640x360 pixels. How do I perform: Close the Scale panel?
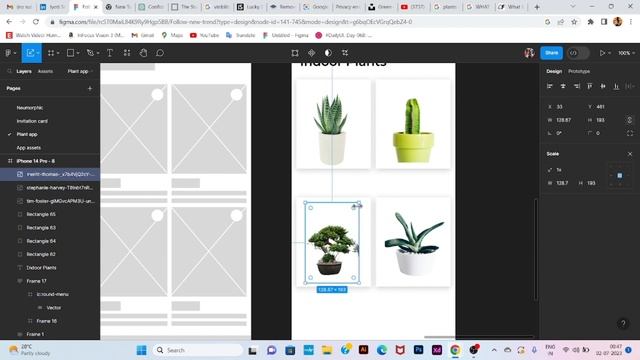coord(630,154)
